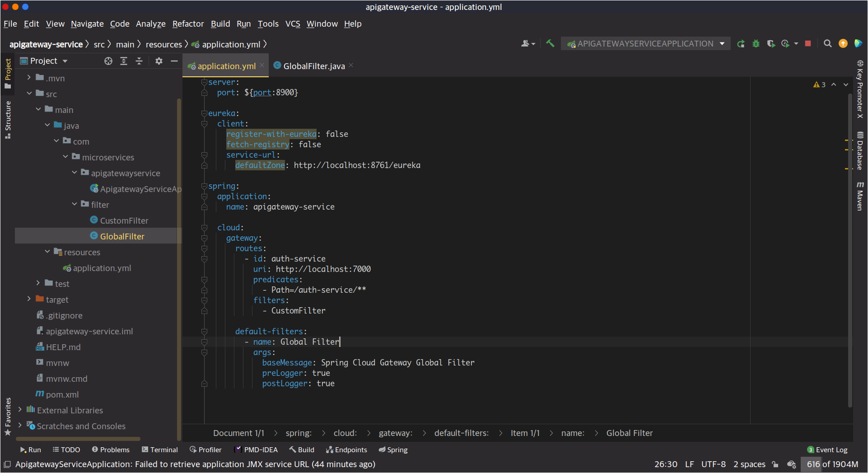Image resolution: width=868 pixels, height=473 pixels.
Task: Toggle the Terminal tool window
Action: (x=159, y=450)
